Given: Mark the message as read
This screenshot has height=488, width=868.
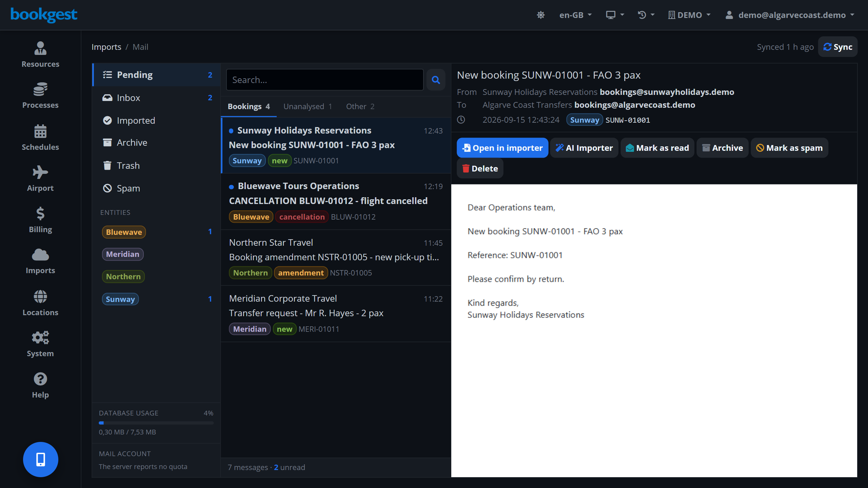Looking at the screenshot, I should (657, 148).
